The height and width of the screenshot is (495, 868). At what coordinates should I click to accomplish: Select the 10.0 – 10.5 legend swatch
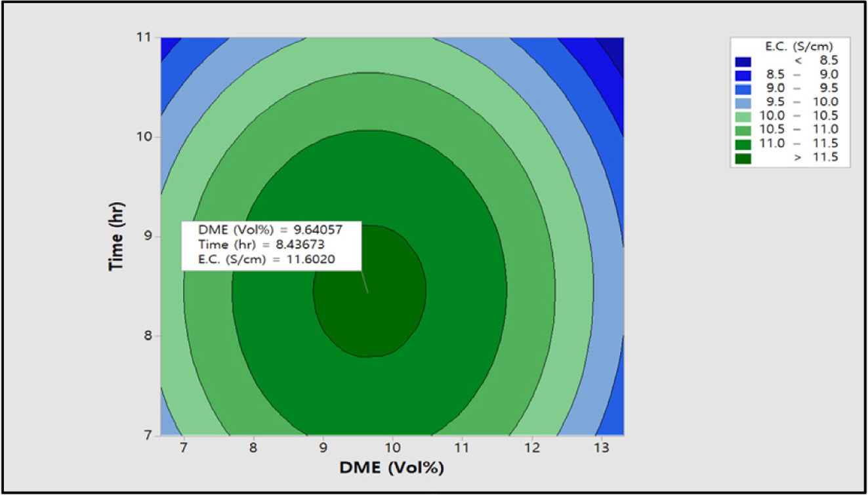point(744,116)
